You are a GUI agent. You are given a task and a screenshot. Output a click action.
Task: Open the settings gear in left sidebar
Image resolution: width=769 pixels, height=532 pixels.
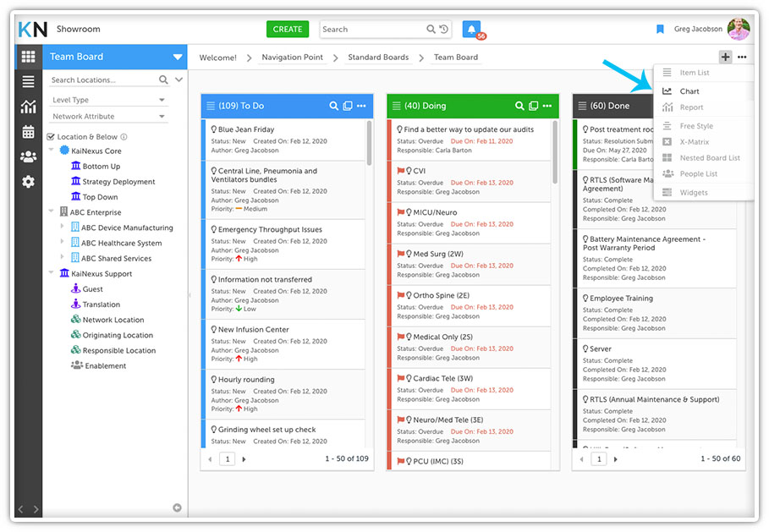point(28,181)
